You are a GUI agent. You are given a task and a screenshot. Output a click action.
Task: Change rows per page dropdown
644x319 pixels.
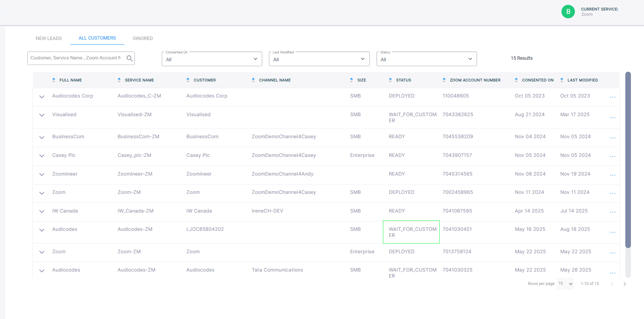[565, 284]
